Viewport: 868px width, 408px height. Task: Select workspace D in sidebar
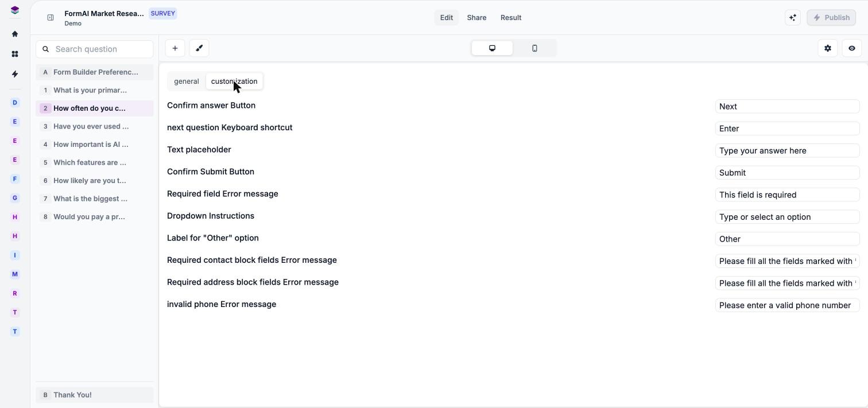click(x=15, y=103)
